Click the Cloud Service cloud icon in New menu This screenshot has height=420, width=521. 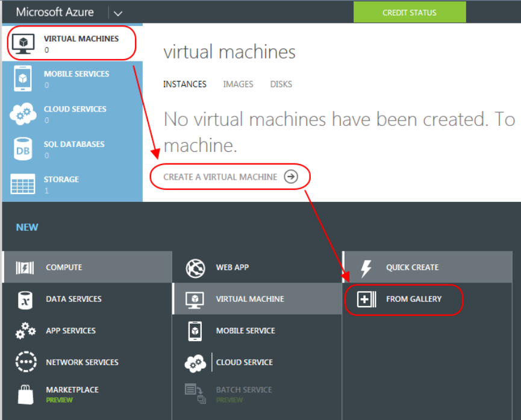[x=195, y=363]
